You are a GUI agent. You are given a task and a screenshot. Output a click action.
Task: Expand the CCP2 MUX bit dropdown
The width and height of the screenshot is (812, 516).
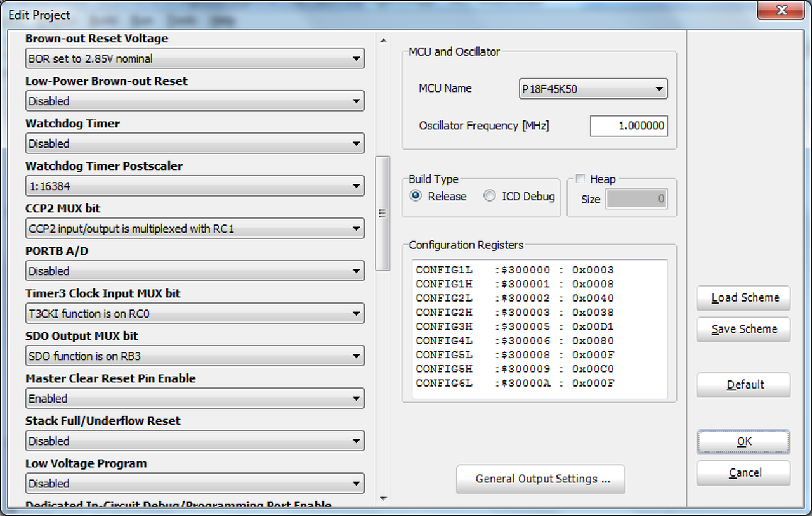pyautogui.click(x=195, y=229)
